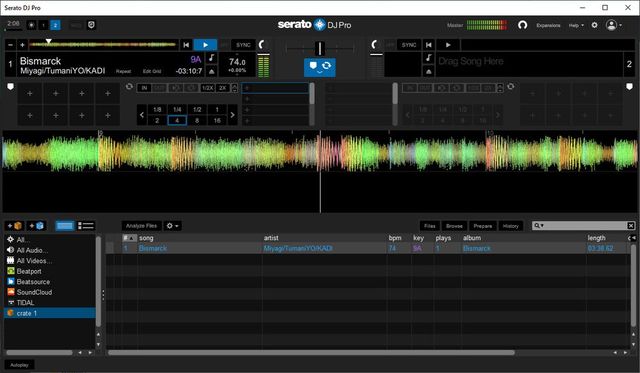Click the Autoplay button
The height and width of the screenshot is (373, 640).
click(x=19, y=365)
